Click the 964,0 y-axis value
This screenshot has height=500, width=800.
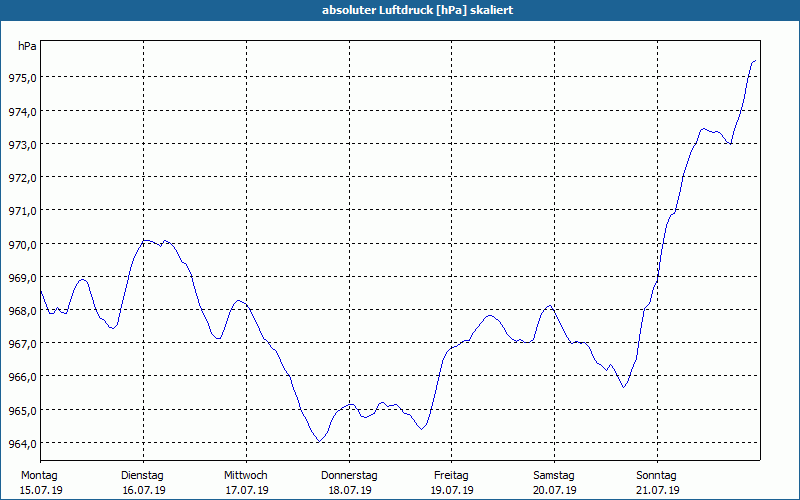click(x=22, y=444)
